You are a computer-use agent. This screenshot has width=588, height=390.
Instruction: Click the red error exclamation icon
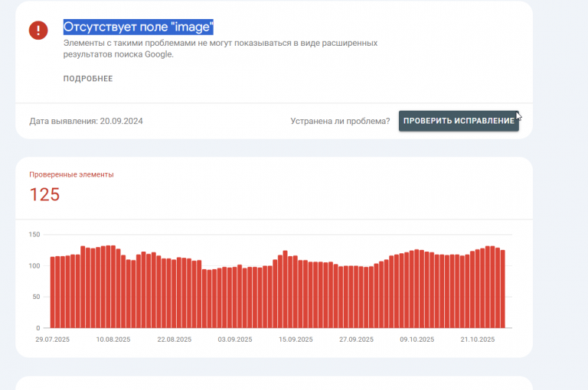[38, 31]
